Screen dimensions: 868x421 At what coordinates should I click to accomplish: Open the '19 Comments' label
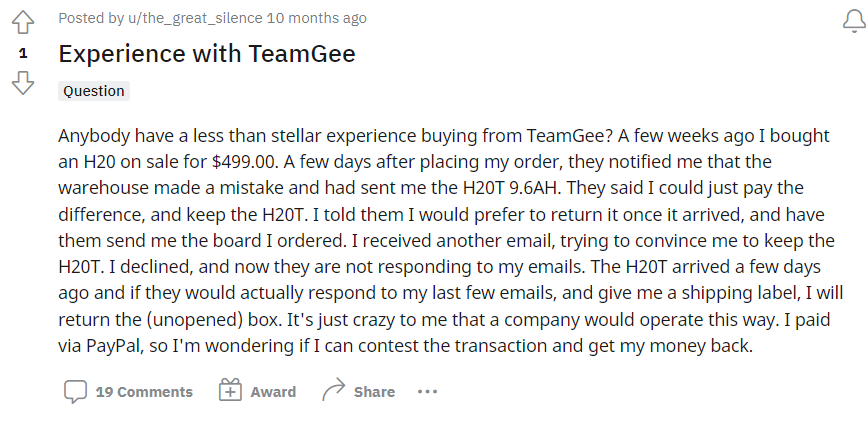coord(144,392)
